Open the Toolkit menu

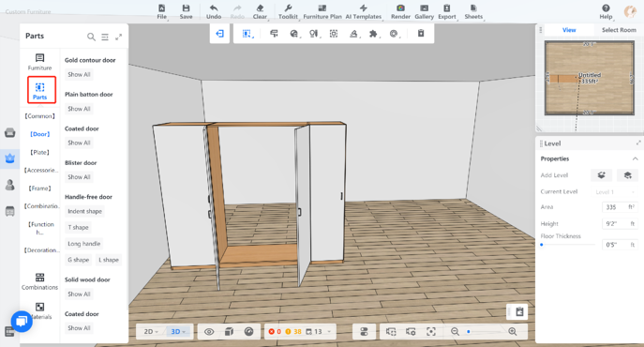coord(288,12)
